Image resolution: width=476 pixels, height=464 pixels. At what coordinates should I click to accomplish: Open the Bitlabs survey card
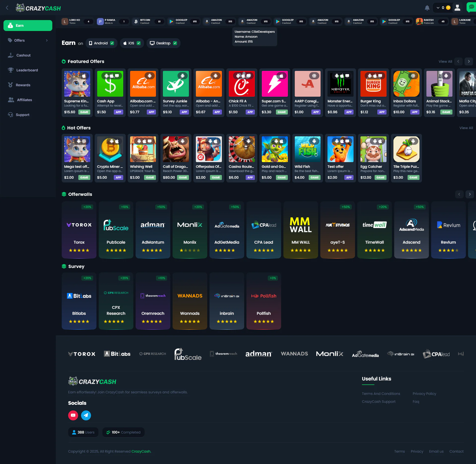point(79,301)
